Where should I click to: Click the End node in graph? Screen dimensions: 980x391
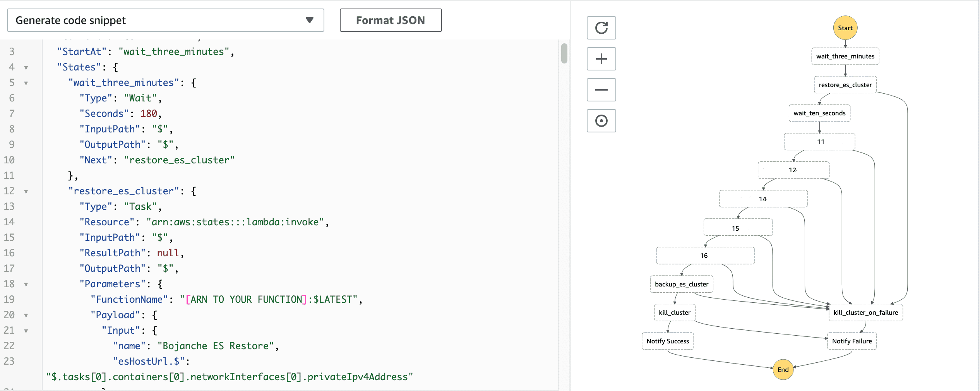click(x=783, y=370)
